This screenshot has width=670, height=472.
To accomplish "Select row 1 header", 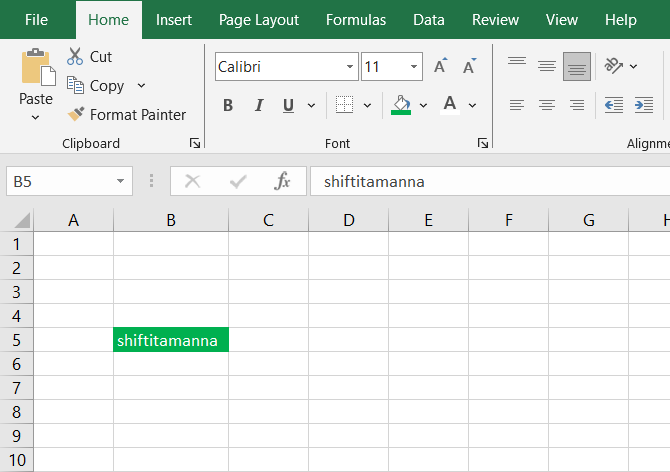I will 16,244.
